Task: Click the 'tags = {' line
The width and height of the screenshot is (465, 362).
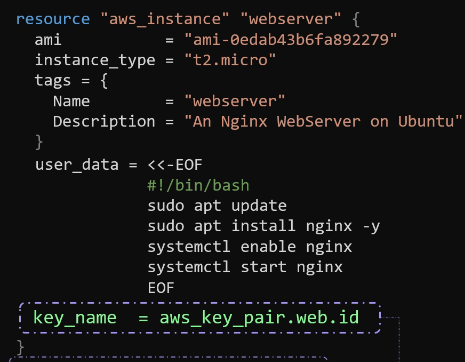Action: tap(72, 81)
